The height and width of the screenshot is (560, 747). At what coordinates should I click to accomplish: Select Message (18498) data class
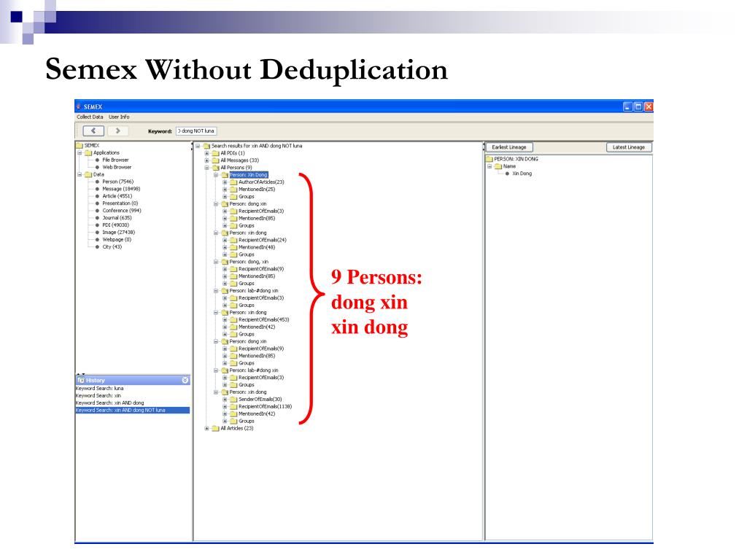[x=121, y=189]
